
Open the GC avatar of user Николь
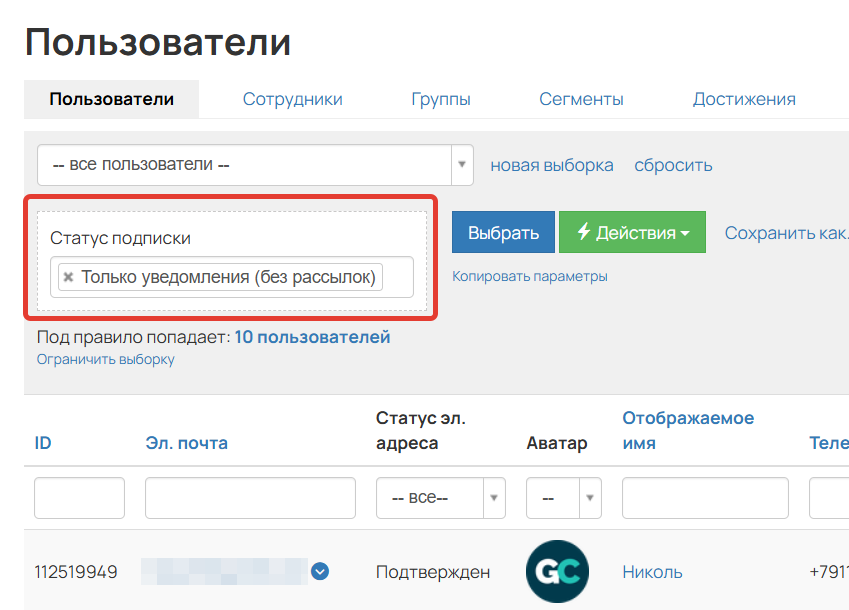557,571
